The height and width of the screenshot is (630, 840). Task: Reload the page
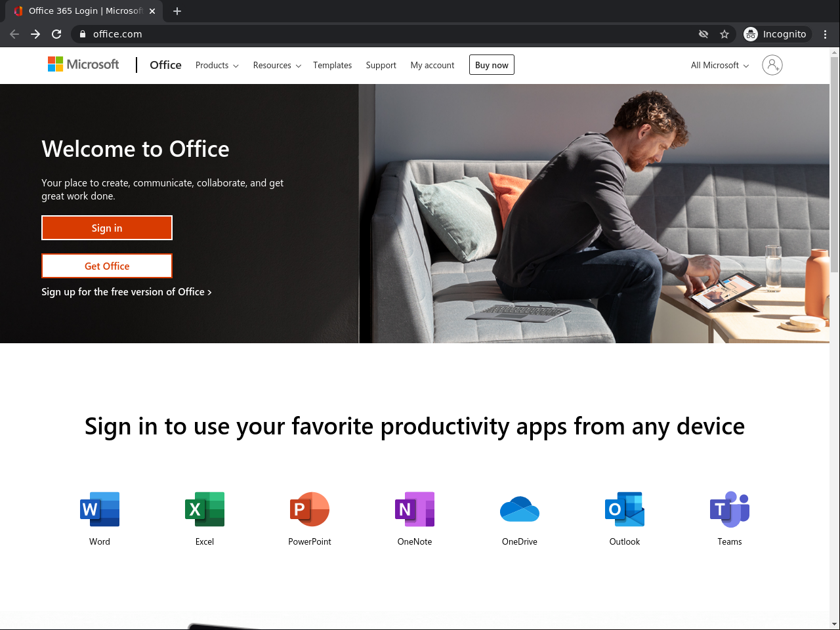coord(56,34)
